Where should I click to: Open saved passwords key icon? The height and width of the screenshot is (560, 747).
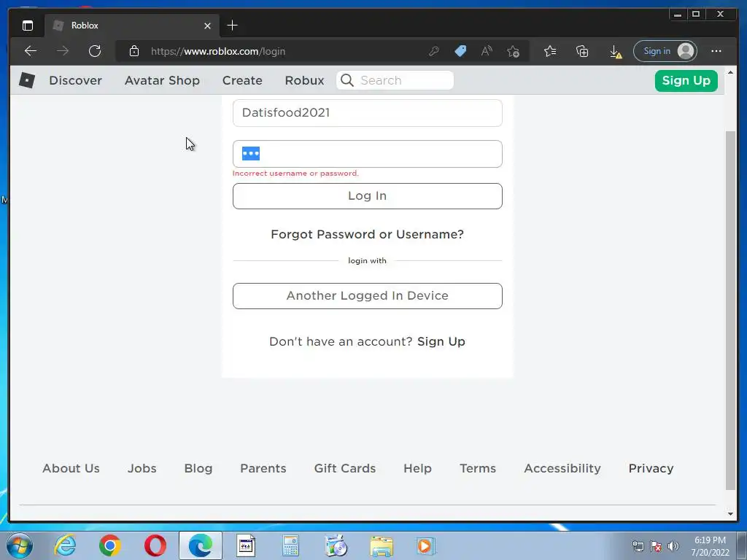(x=433, y=51)
